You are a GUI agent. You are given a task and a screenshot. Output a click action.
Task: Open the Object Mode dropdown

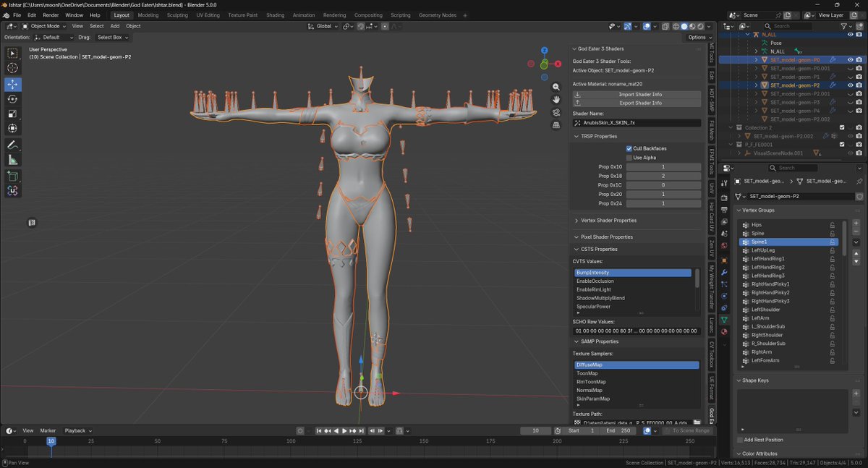pyautogui.click(x=45, y=26)
